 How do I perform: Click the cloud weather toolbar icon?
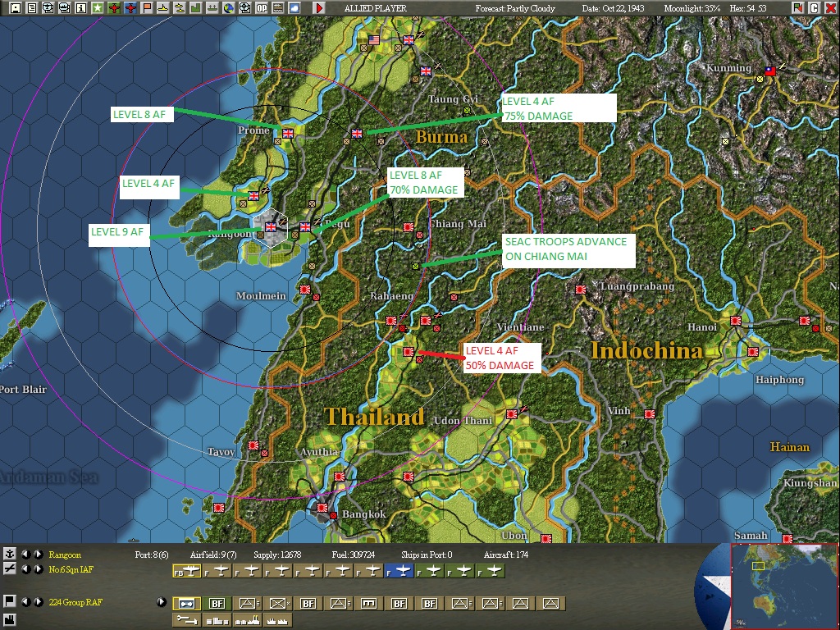tap(294, 8)
